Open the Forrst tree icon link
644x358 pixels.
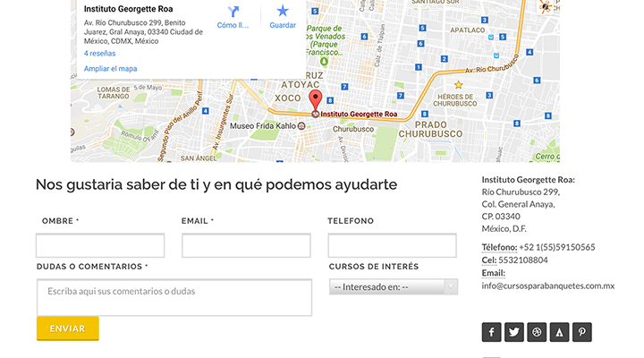click(559, 332)
